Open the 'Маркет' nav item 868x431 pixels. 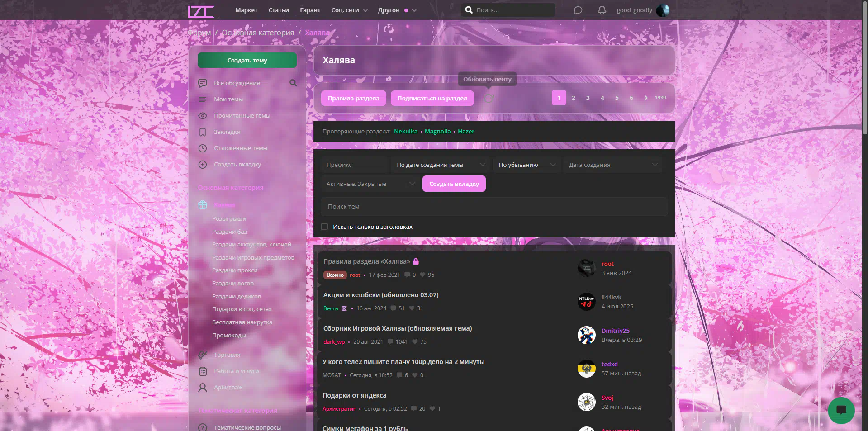tap(246, 10)
